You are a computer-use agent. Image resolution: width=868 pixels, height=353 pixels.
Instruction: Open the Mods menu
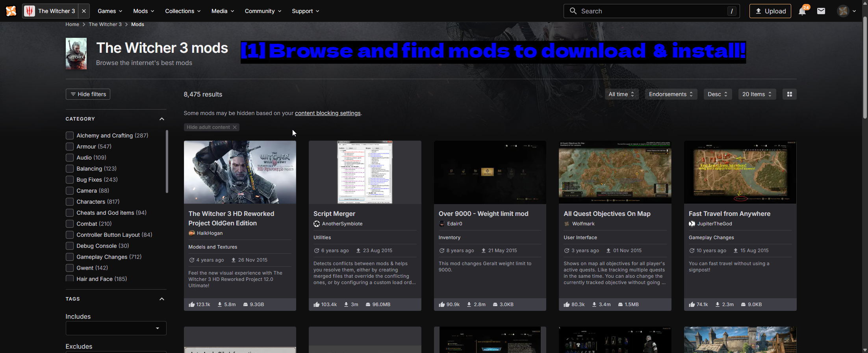point(143,11)
